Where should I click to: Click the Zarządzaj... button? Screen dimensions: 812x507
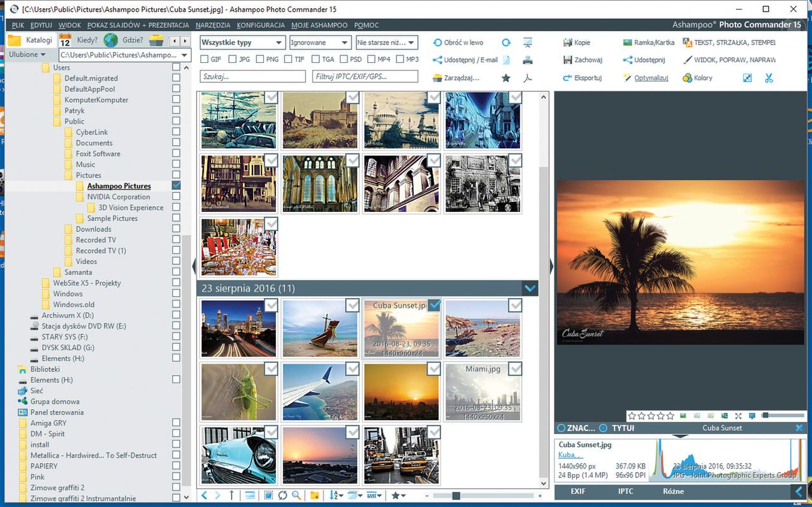pos(456,78)
